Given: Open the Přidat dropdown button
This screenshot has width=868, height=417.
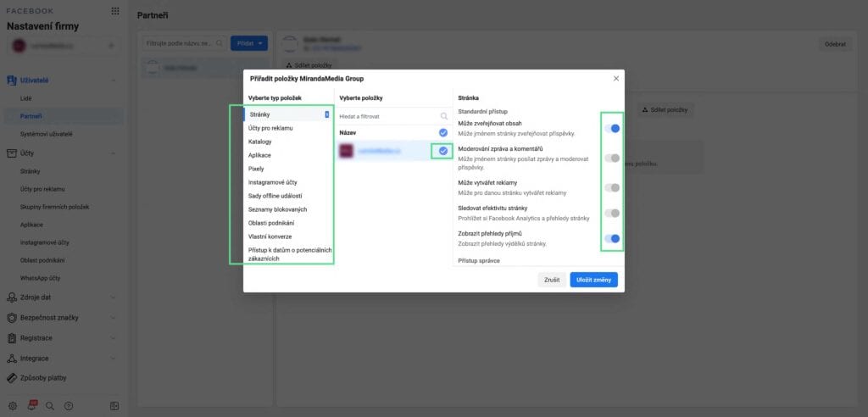Looking at the screenshot, I should [249, 43].
